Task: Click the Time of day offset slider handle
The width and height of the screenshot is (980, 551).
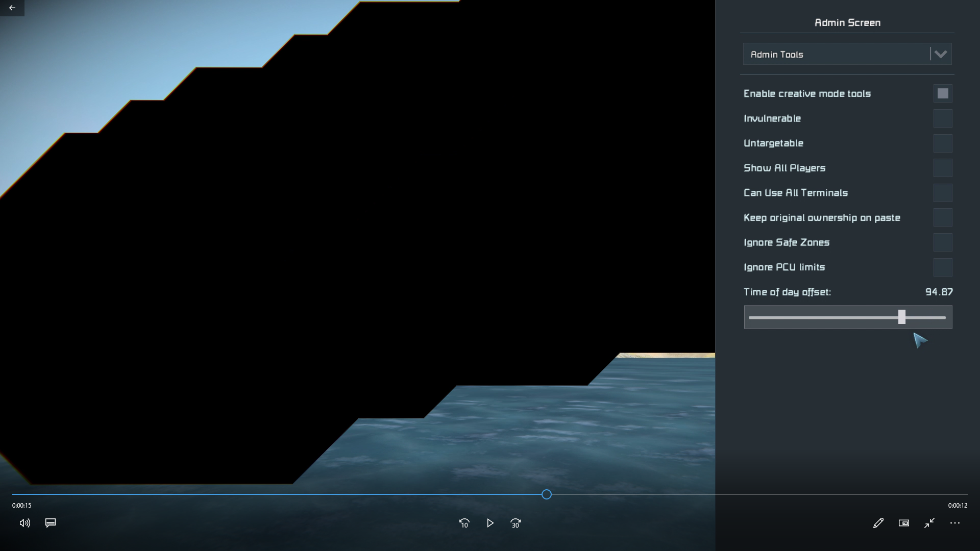Action: (902, 317)
